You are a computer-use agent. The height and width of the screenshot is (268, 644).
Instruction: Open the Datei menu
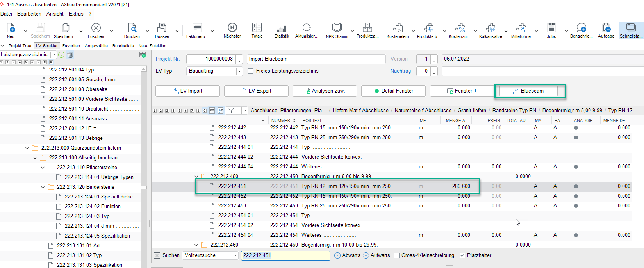tap(6, 14)
